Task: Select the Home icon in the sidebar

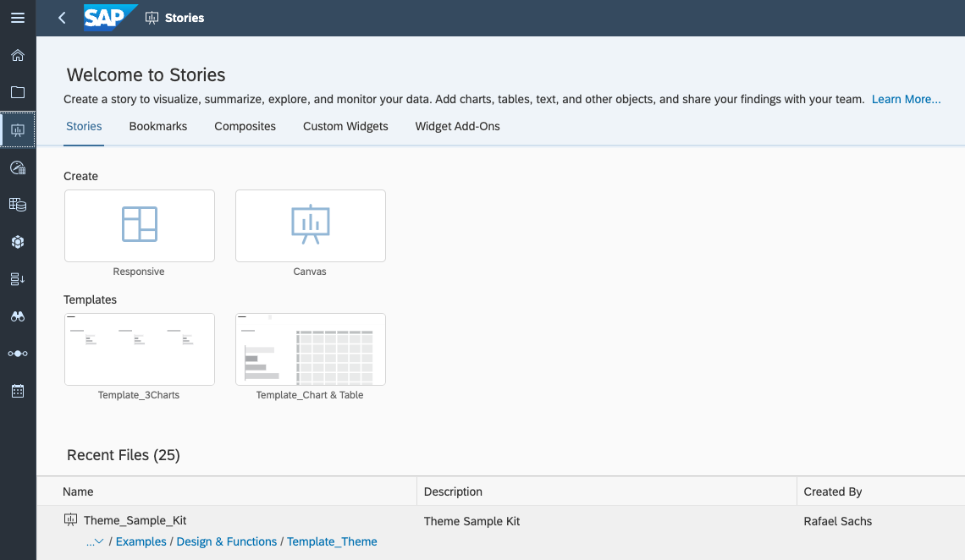Action: click(x=18, y=55)
